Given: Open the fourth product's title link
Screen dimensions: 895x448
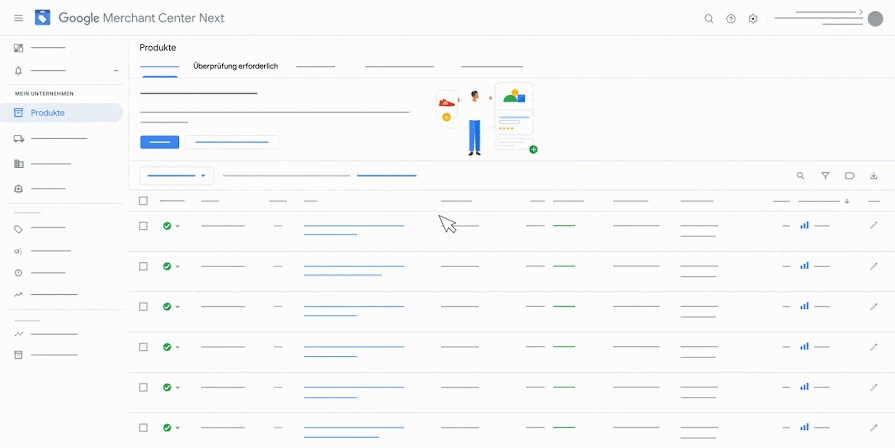Looking at the screenshot, I should pos(354,351).
